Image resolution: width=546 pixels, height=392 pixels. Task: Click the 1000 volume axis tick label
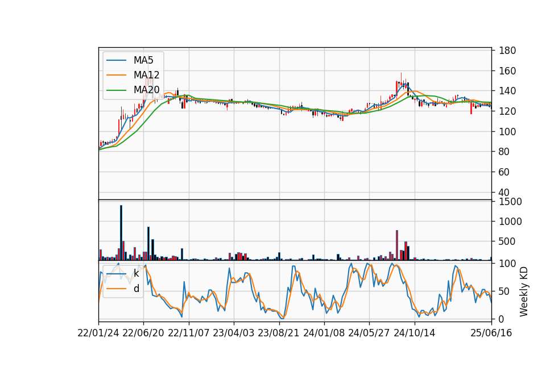tap(510, 222)
